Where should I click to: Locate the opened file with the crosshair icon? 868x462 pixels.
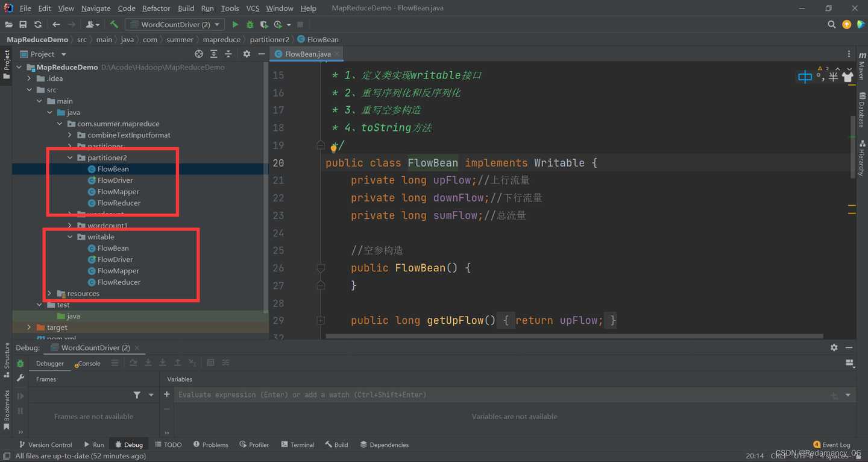pos(200,54)
